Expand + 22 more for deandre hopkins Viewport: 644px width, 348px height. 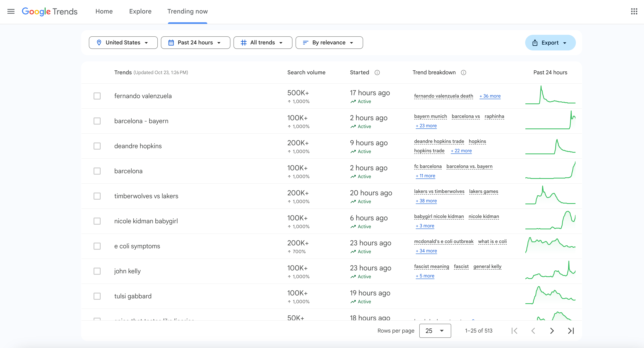tap(461, 151)
